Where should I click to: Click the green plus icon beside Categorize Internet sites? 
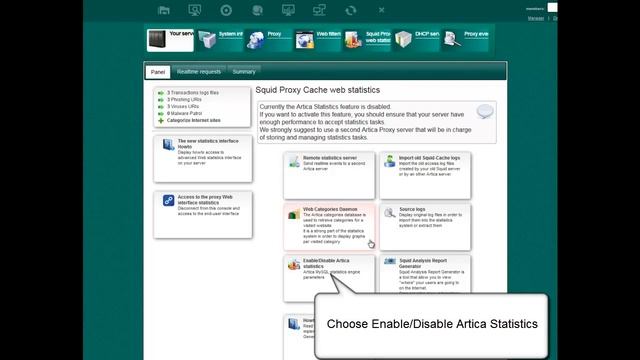tap(161, 121)
